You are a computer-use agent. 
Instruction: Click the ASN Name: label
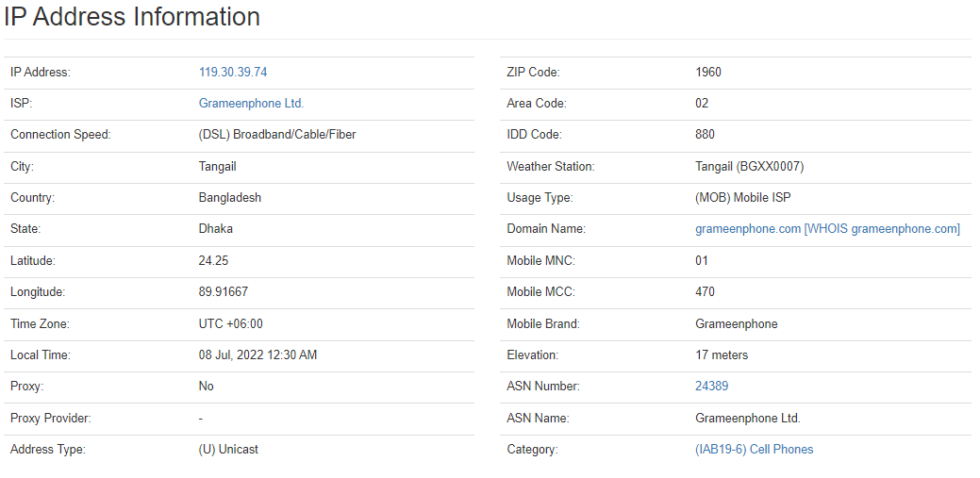tap(539, 418)
